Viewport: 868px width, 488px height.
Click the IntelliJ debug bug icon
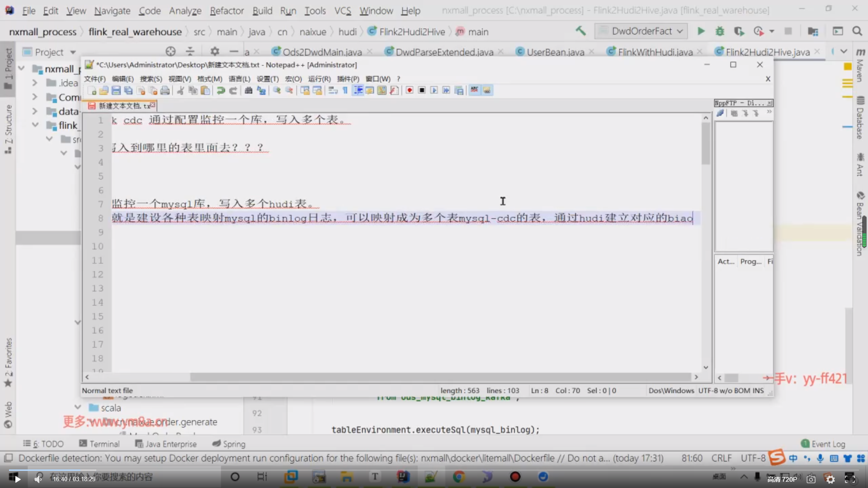click(x=720, y=31)
